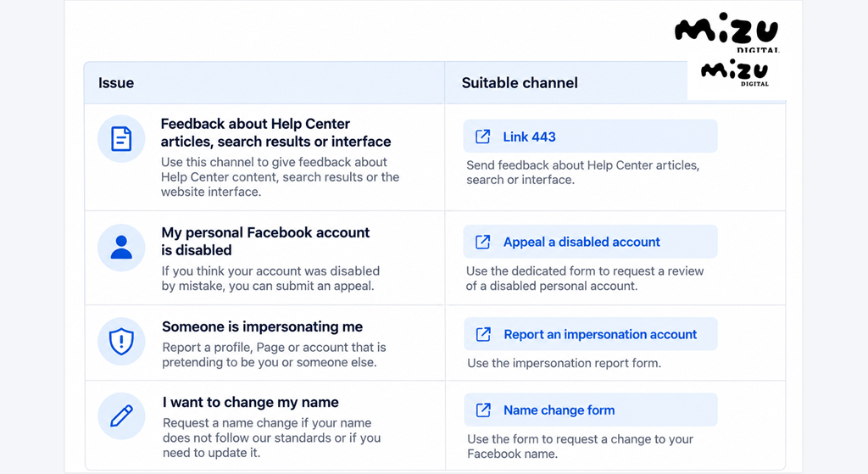This screenshot has width=868, height=474.
Task: Click external-link icon beside Name change form
Action: point(483,410)
